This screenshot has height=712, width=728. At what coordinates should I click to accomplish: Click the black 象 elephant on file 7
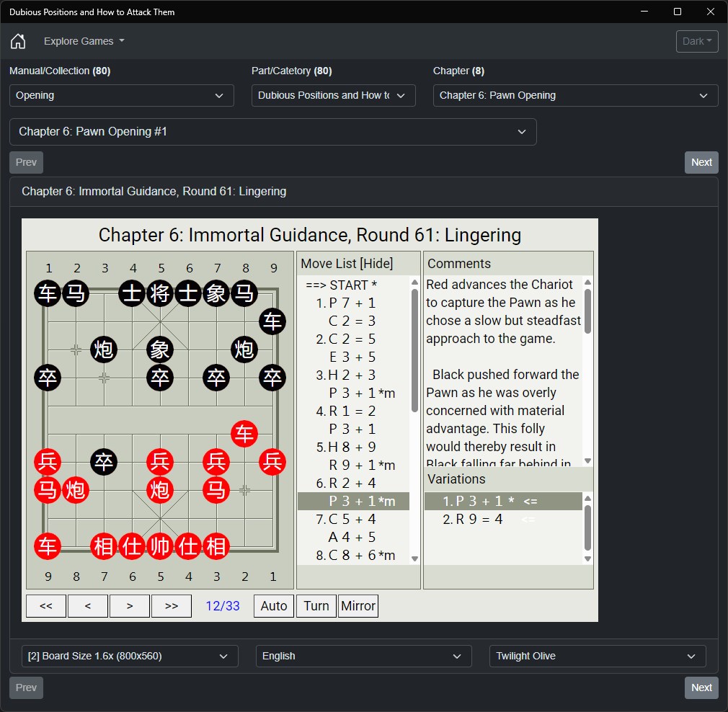tap(216, 293)
